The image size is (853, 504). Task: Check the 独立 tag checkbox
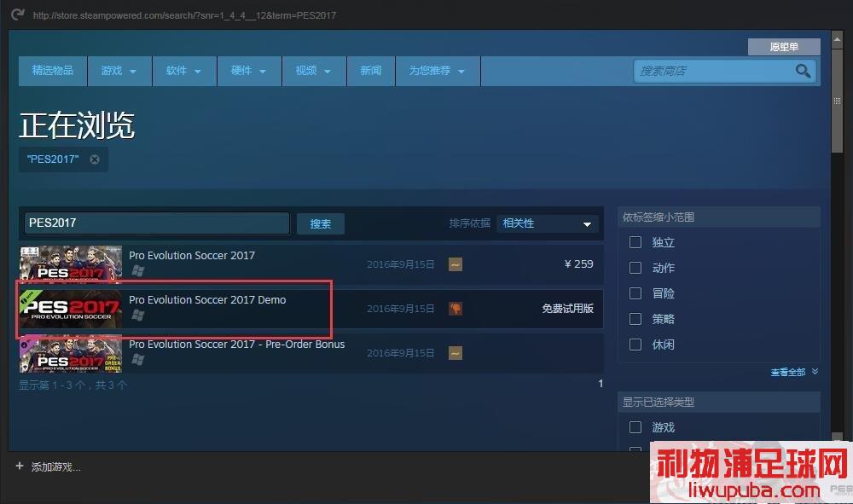635,242
